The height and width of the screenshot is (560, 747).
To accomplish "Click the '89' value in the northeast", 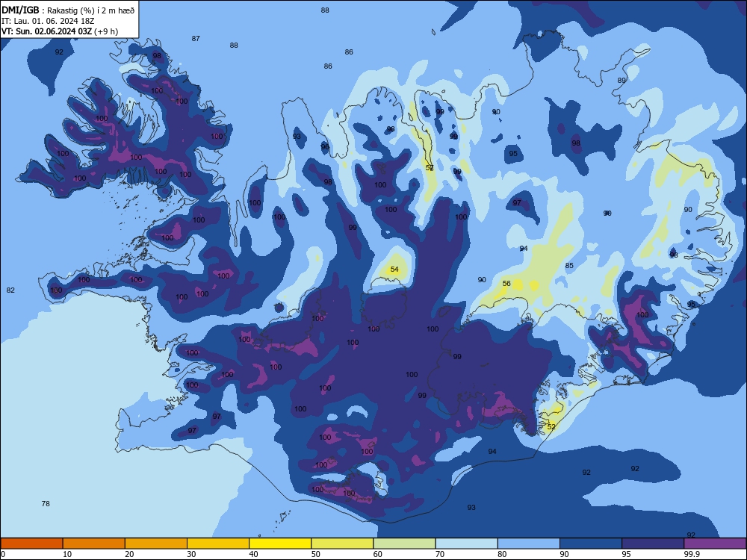I will point(622,81).
